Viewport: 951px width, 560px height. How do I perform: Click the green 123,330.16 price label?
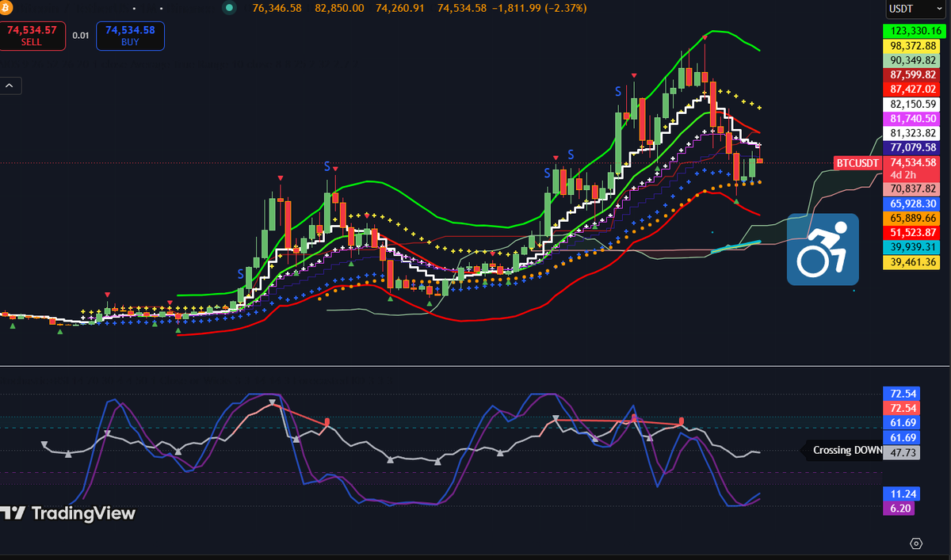pos(915,31)
